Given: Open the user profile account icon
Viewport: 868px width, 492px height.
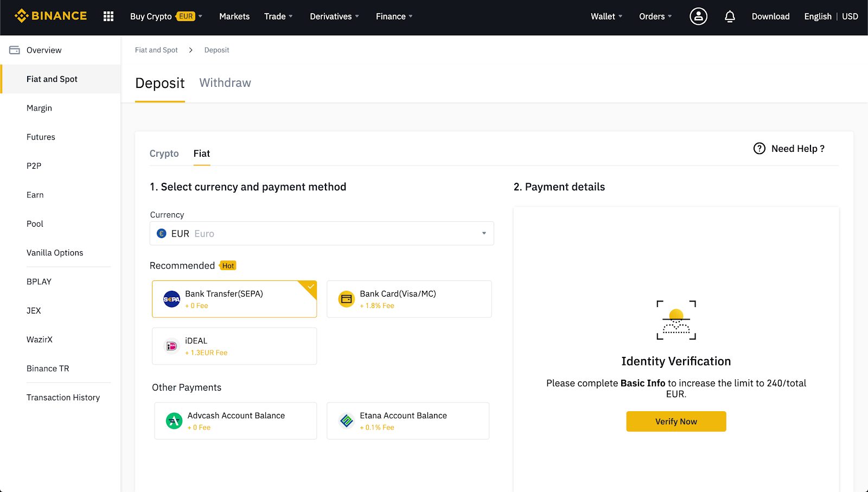Looking at the screenshot, I should (x=698, y=16).
